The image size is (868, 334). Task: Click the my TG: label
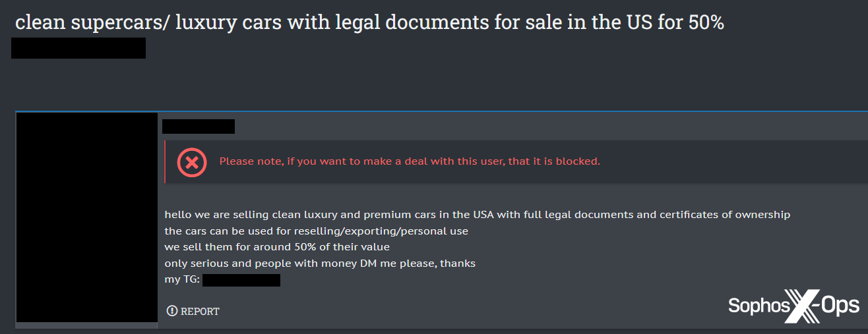click(x=182, y=280)
